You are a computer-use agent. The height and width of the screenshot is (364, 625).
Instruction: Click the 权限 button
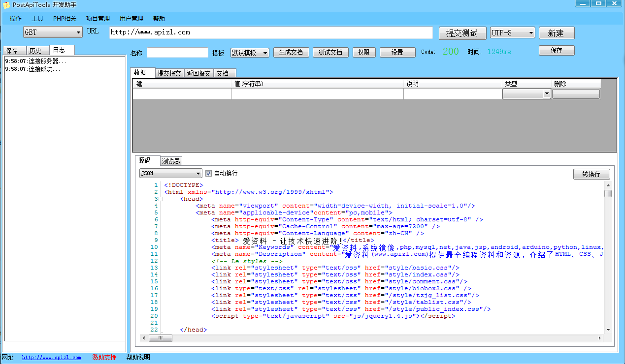364,52
